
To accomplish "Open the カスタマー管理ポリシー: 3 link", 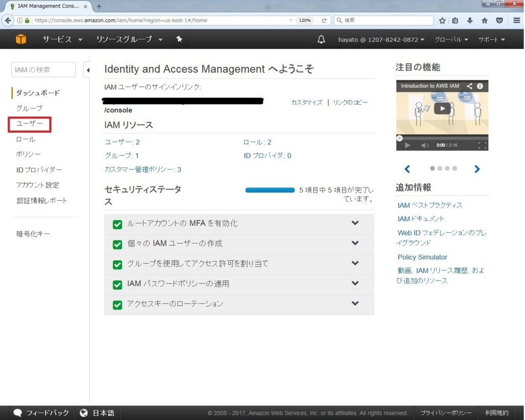I will click(x=143, y=170).
